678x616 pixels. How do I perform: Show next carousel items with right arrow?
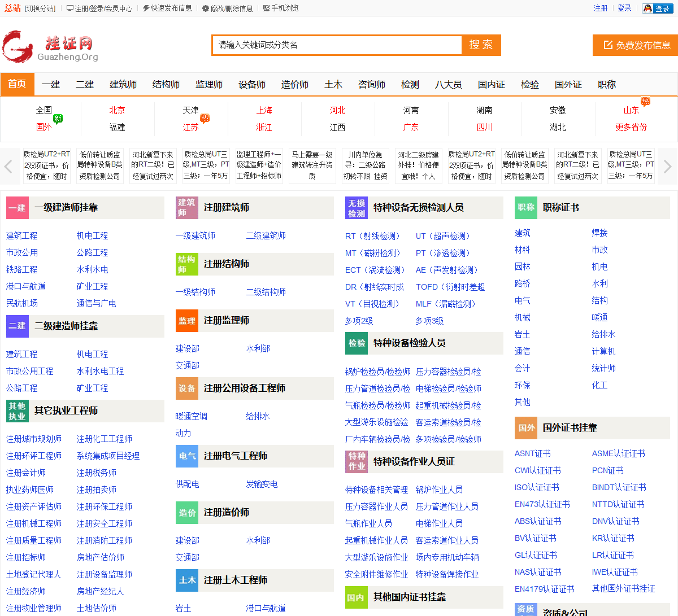667,166
